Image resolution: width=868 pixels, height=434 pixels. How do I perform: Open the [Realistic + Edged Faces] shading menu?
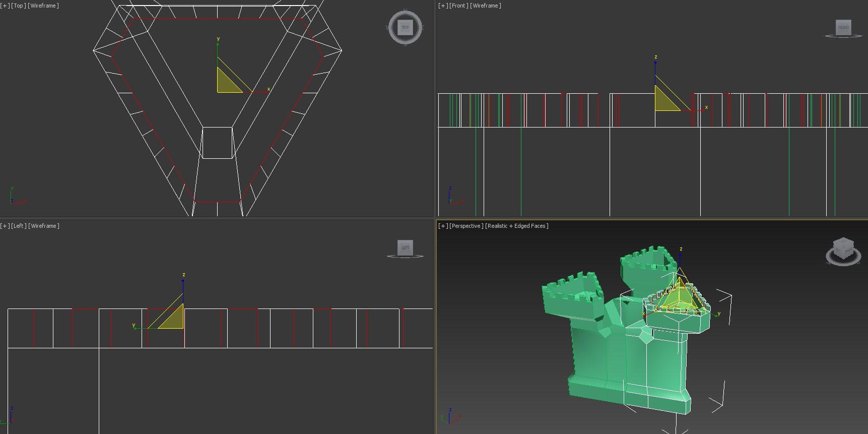tap(516, 226)
